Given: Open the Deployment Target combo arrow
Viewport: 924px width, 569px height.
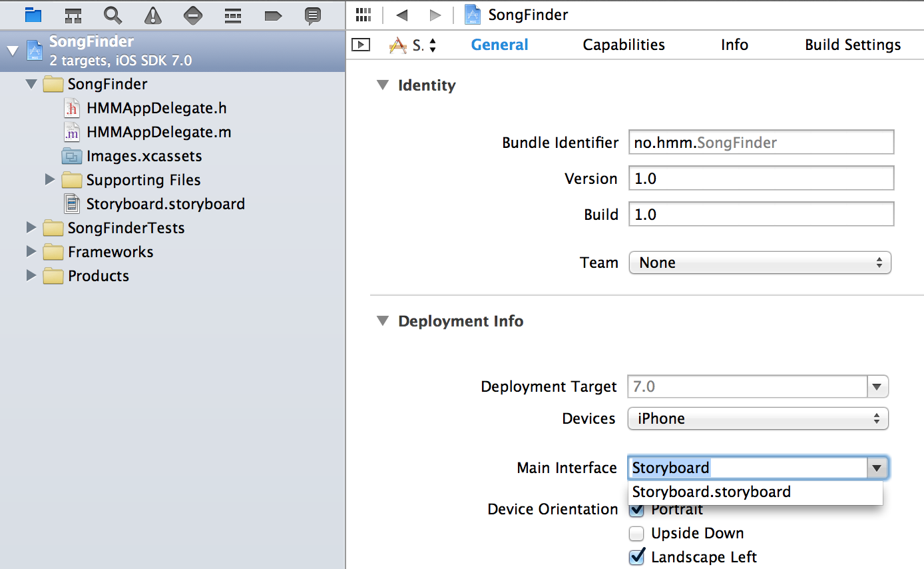Looking at the screenshot, I should [877, 386].
